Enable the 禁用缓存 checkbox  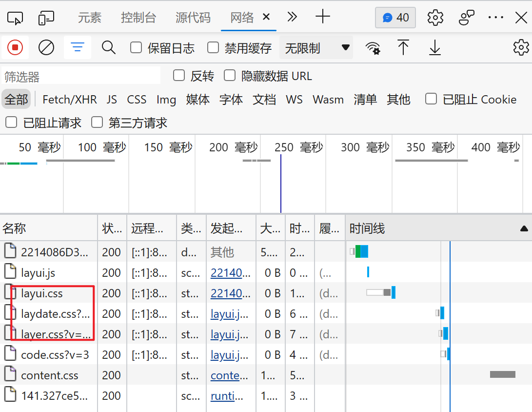click(213, 47)
